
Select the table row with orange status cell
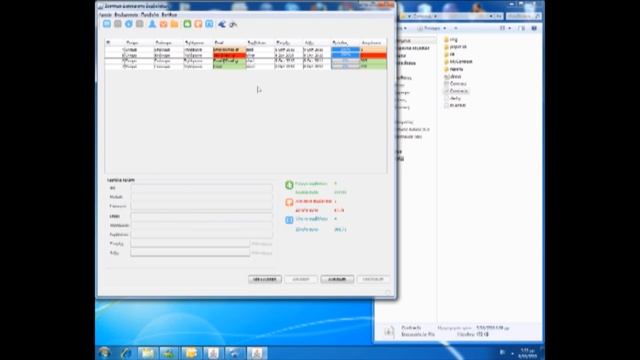[x=246, y=50]
